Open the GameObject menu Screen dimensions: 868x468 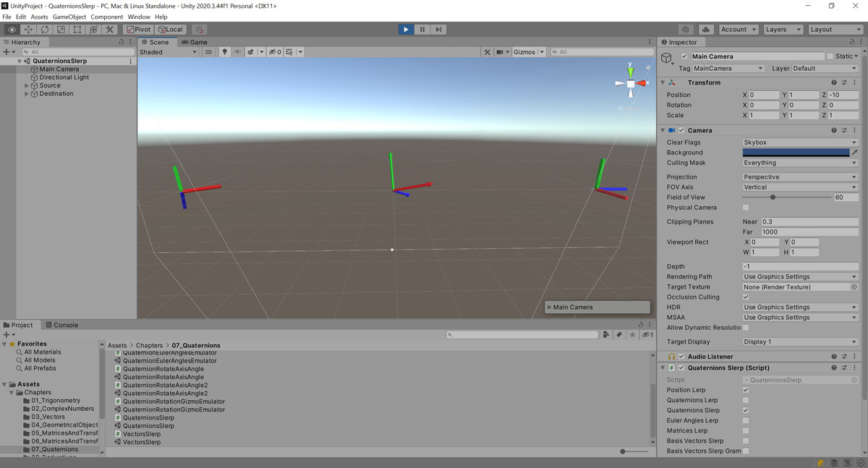coord(69,17)
